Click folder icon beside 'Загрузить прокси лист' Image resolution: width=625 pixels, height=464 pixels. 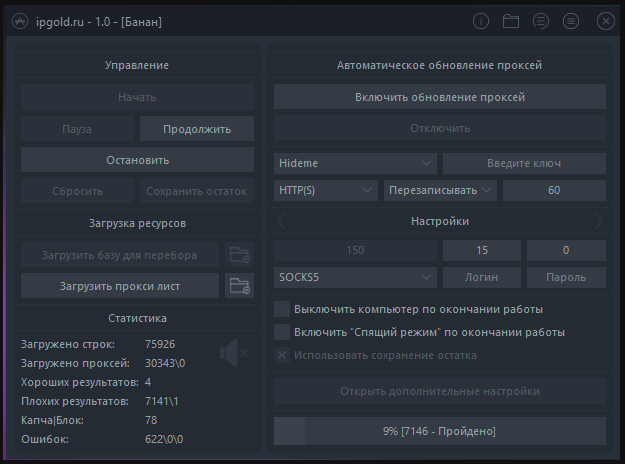tap(239, 286)
